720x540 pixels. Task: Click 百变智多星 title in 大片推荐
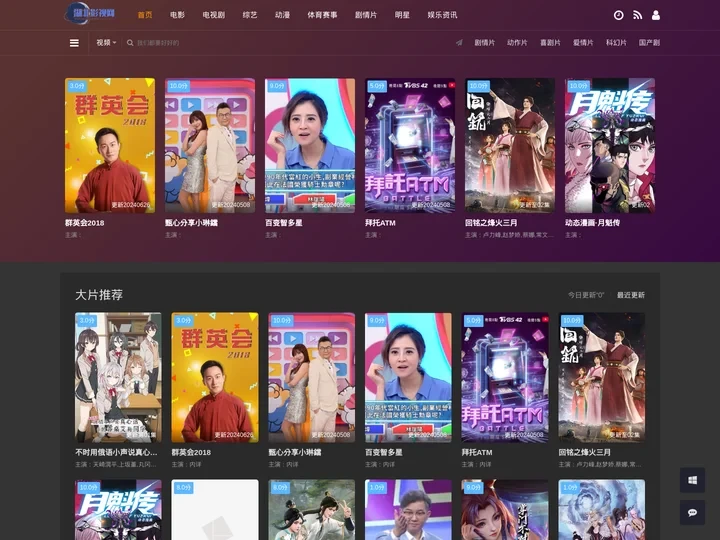(383, 452)
